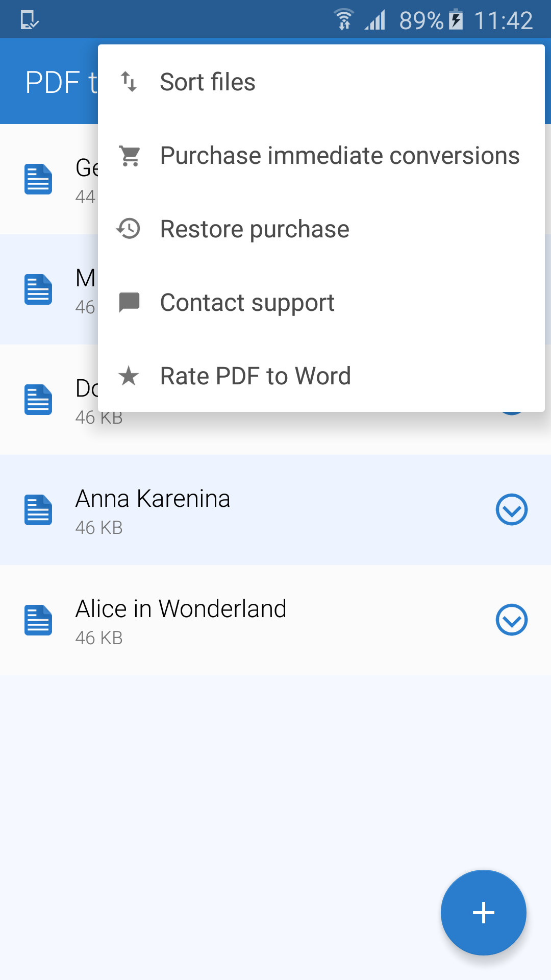Open the Anna Karenina document
The width and height of the screenshot is (551, 980).
[x=275, y=510]
